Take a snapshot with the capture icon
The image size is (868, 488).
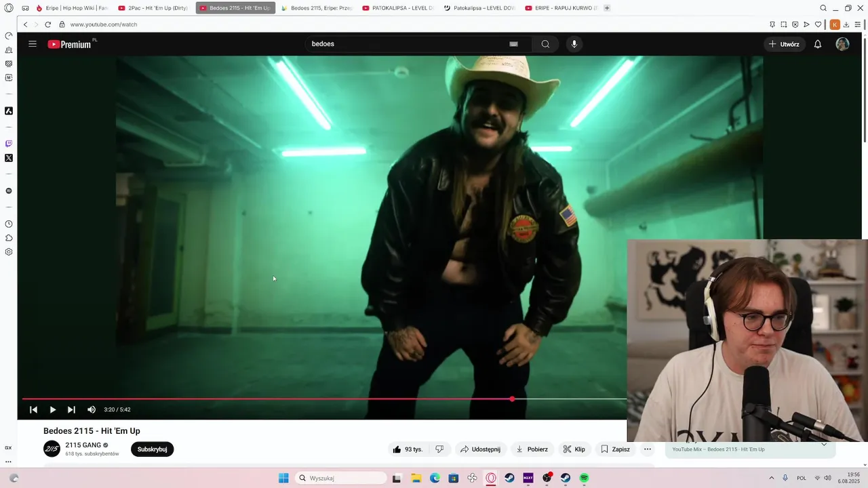[x=784, y=24]
